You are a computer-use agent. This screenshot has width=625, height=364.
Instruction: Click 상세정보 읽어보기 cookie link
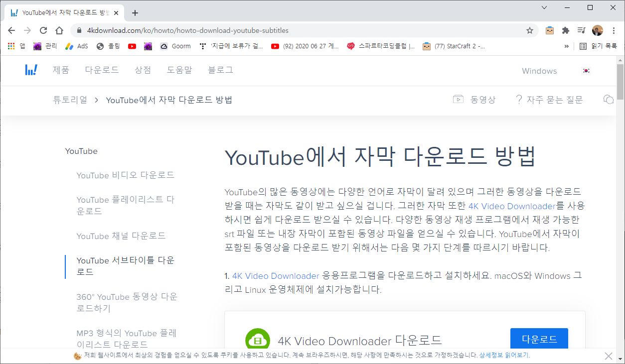pos(504,356)
